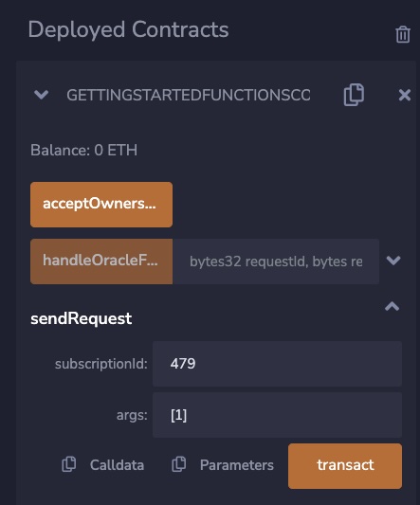Collapse the sendRequest function details
Viewport: 420px width, 505px height.
[x=392, y=306]
